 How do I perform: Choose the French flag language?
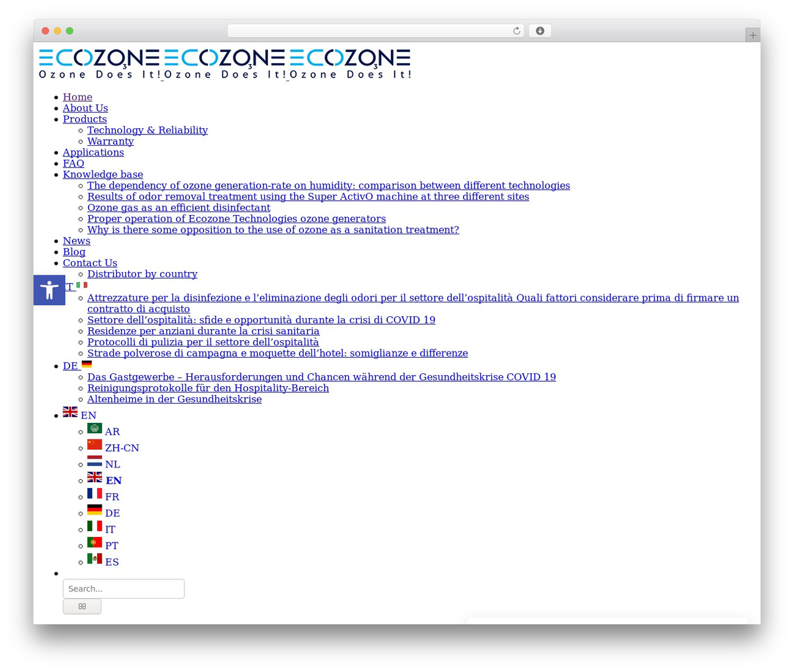pos(103,496)
